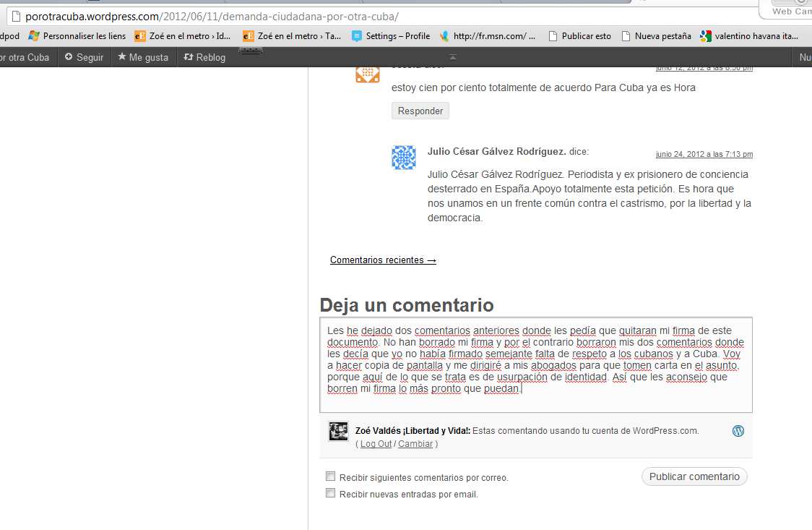Open the Nueva pestaña bookmark

coord(656,35)
